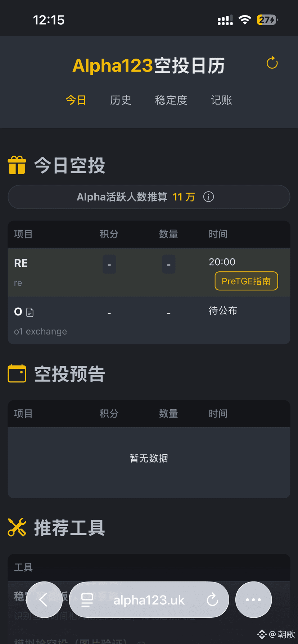This screenshot has height=644, width=298.
Task: Select the o1 exchange project row
Action: pyautogui.click(x=149, y=321)
